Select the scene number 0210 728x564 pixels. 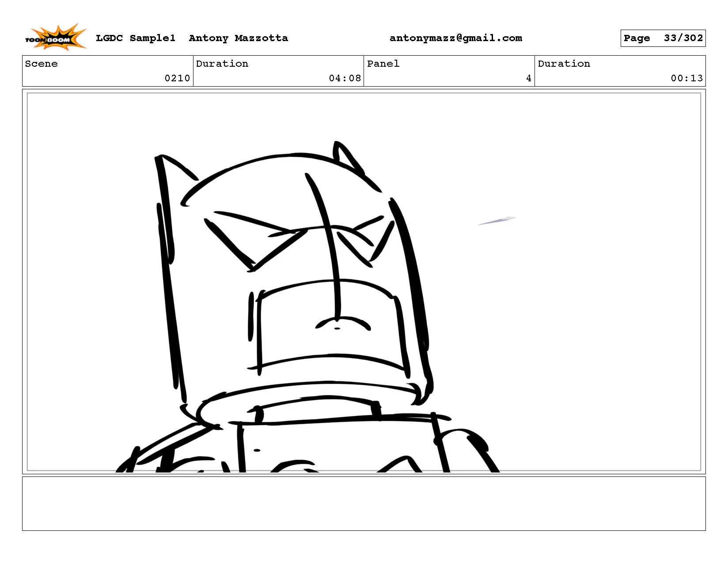(x=177, y=78)
